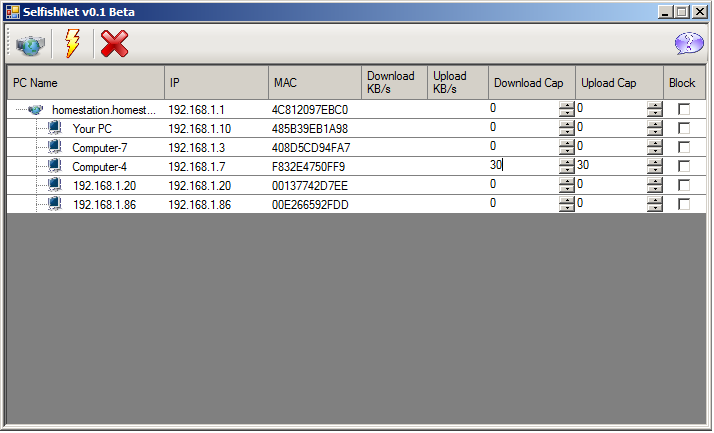This screenshot has height=433, width=714.
Task: Click the Computer-7 monitor icon
Action: click(x=54, y=147)
